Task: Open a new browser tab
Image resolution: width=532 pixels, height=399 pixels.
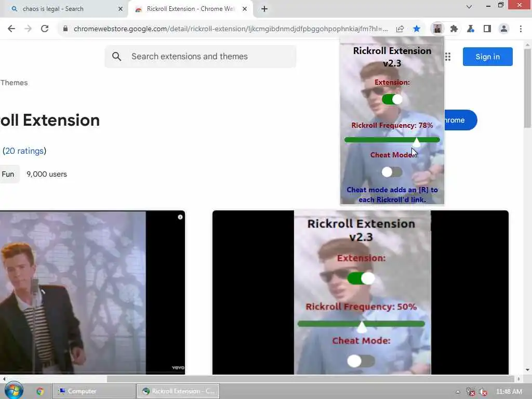Action: pos(264,9)
